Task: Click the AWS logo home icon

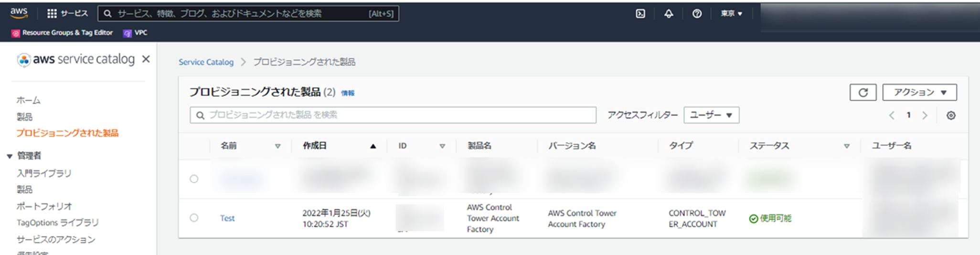Action: [x=19, y=13]
